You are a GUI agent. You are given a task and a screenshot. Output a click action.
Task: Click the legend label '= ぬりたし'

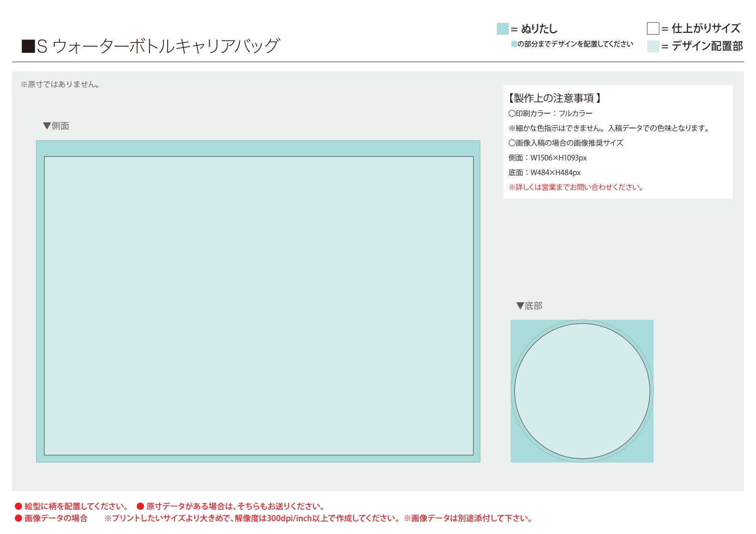[534, 29]
